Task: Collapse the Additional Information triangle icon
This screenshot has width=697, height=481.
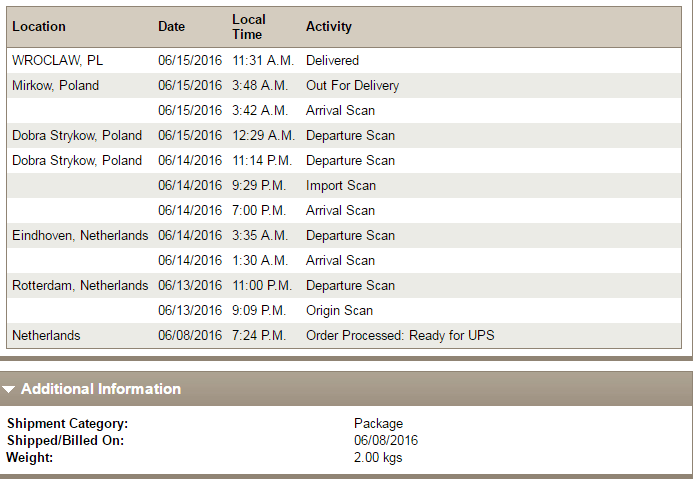Action: click(9, 389)
